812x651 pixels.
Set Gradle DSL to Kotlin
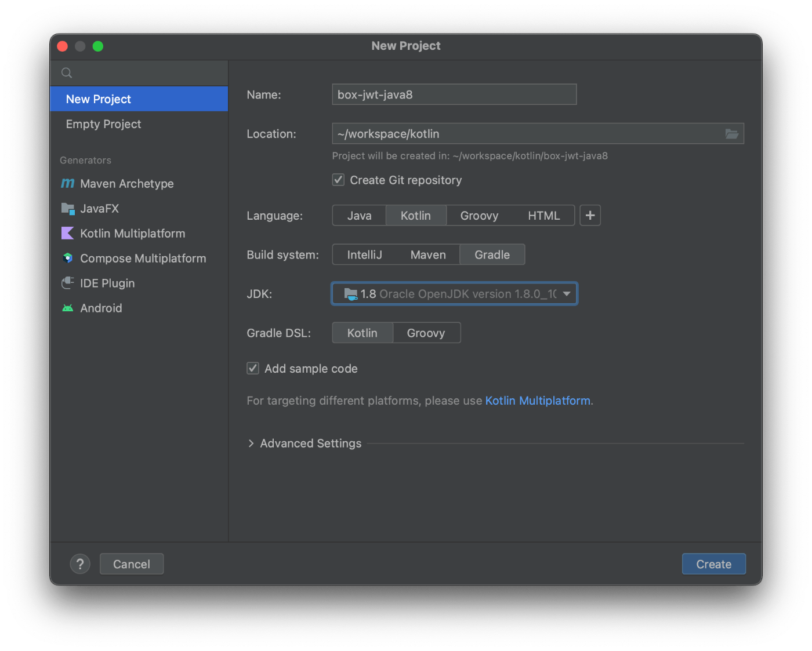pyautogui.click(x=362, y=333)
